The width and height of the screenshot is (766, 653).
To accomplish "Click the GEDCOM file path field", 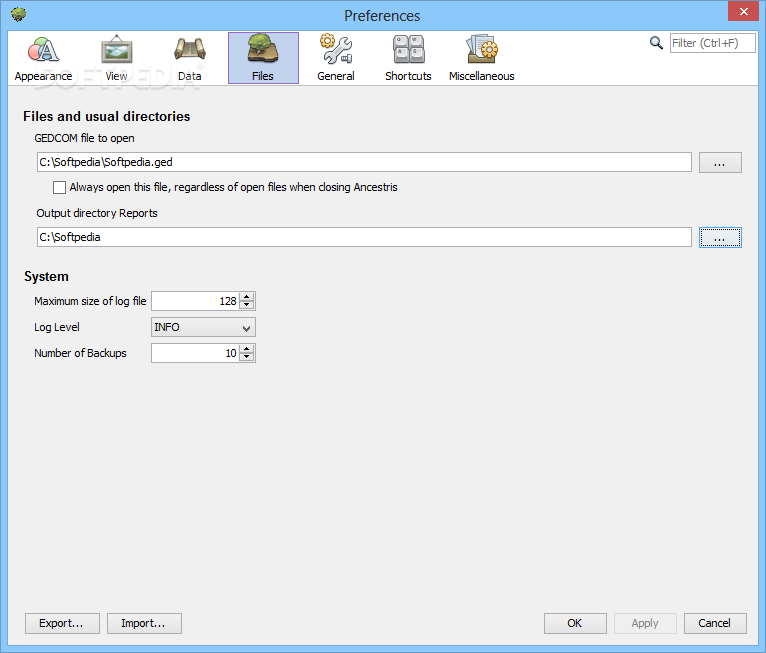I will (364, 162).
